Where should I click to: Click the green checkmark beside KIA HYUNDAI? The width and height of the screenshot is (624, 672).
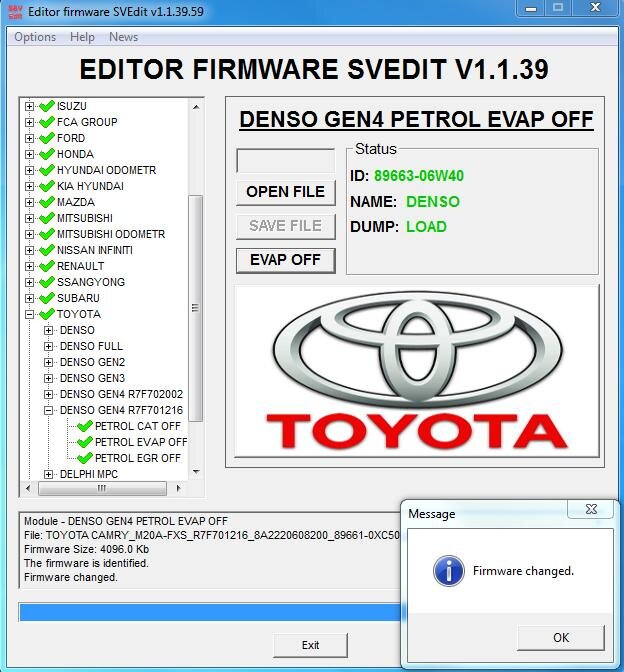coord(47,186)
